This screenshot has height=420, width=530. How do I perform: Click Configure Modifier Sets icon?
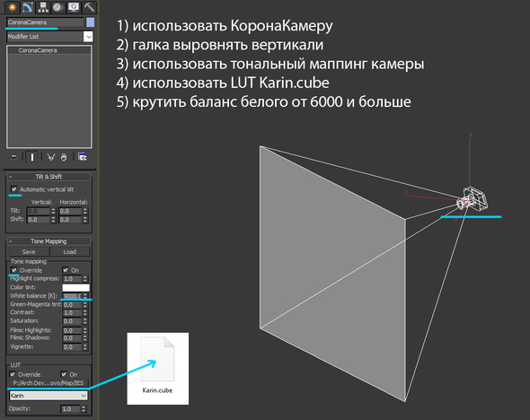(x=82, y=157)
